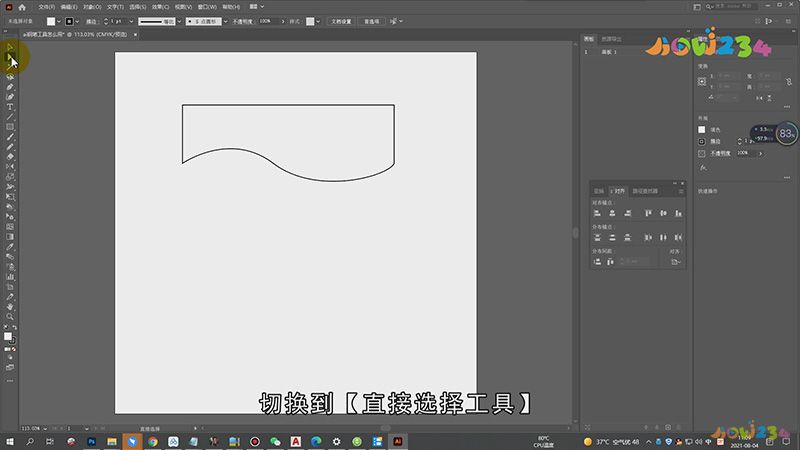The height and width of the screenshot is (450, 800).
Task: Select the Zoom tool
Action: pyautogui.click(x=10, y=317)
